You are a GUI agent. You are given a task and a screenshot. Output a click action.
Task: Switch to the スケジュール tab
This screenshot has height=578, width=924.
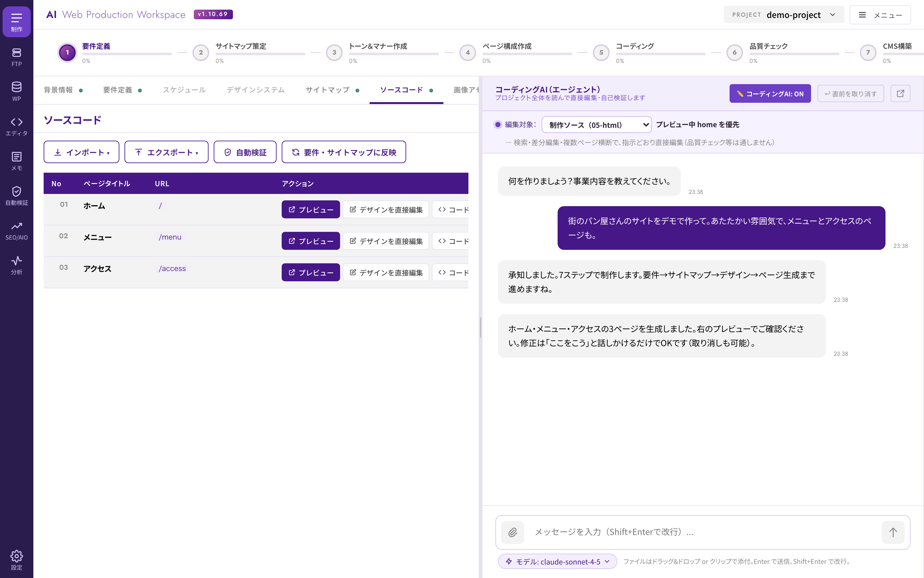[x=184, y=90]
